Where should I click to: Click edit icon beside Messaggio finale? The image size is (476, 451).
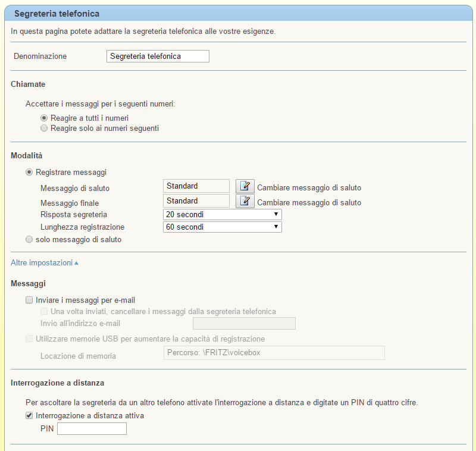click(x=245, y=201)
